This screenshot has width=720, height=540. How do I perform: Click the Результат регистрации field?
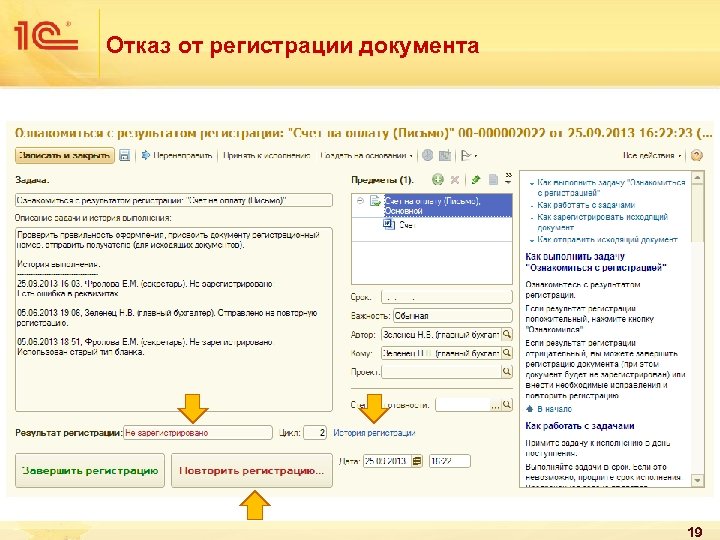click(x=198, y=433)
